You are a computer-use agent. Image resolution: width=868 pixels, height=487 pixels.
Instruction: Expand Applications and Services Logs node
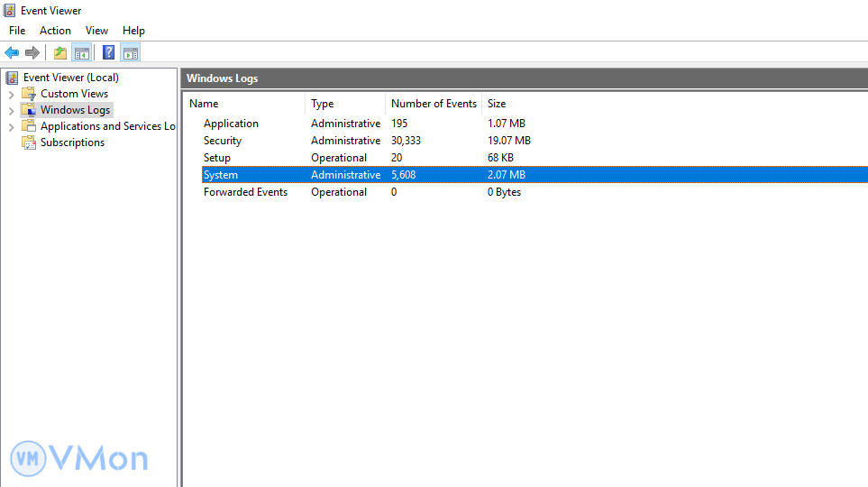tap(11, 126)
